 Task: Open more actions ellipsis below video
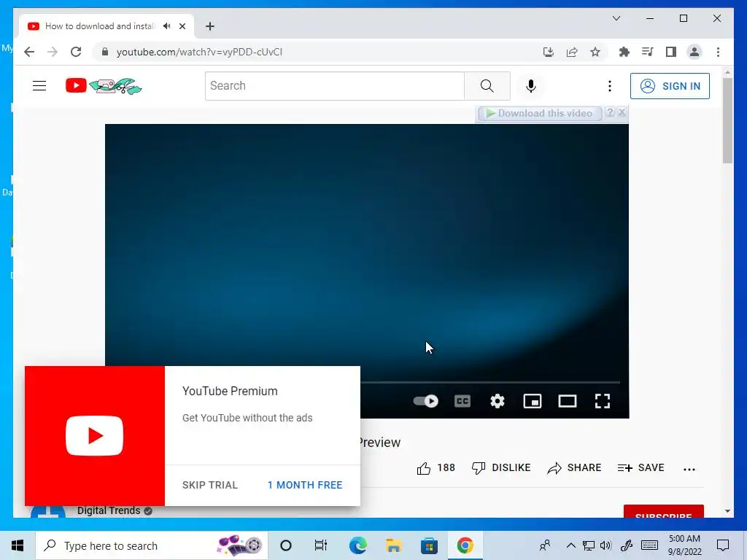(689, 469)
